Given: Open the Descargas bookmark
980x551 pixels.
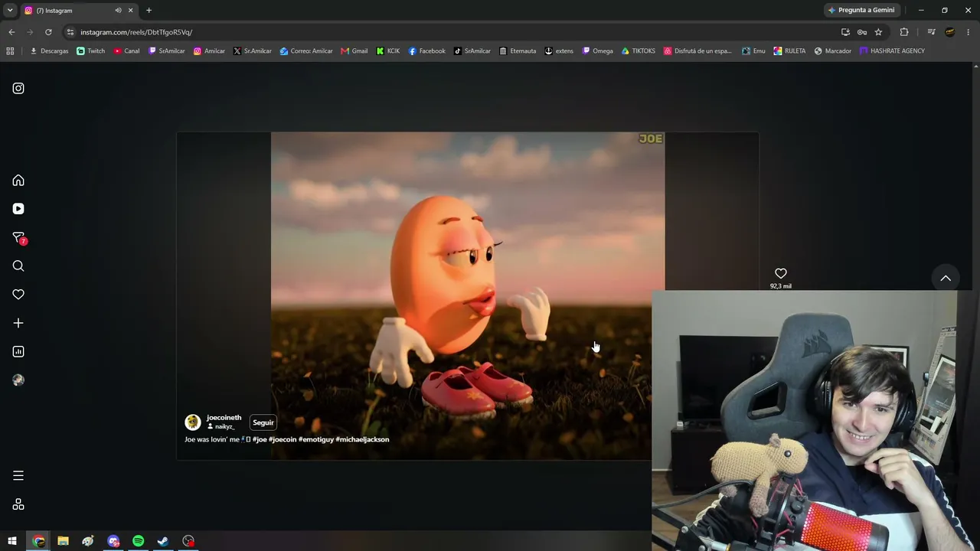Looking at the screenshot, I should (x=49, y=51).
